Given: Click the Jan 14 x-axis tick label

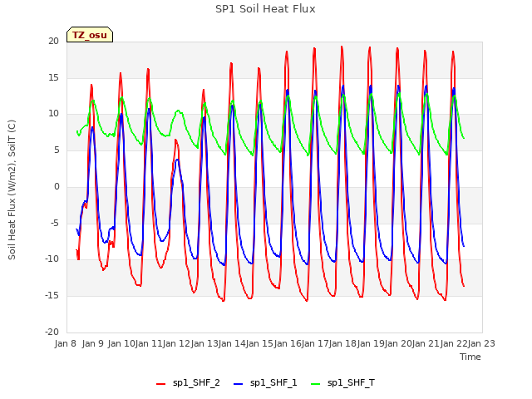Looking at the screenshot, I should coord(232,343).
